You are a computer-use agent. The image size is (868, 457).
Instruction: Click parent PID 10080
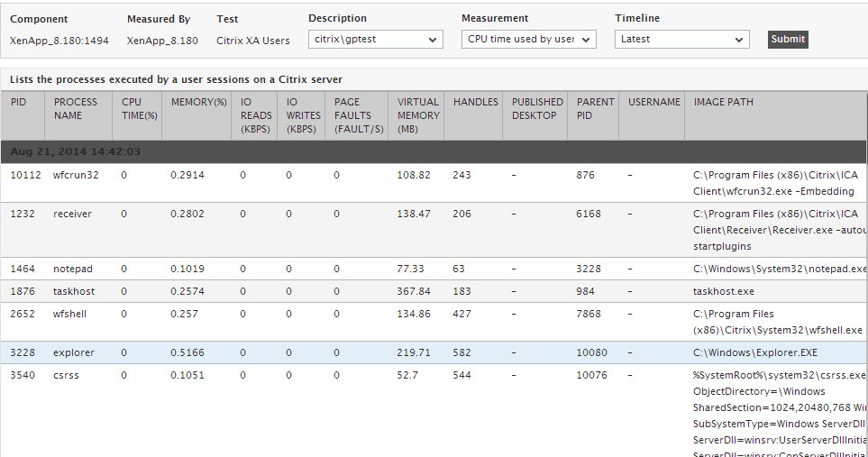pos(592,352)
